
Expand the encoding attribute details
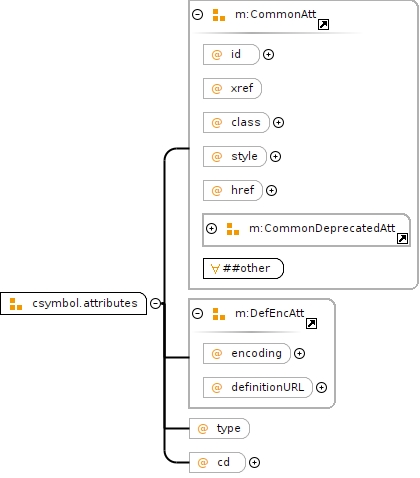click(x=299, y=353)
